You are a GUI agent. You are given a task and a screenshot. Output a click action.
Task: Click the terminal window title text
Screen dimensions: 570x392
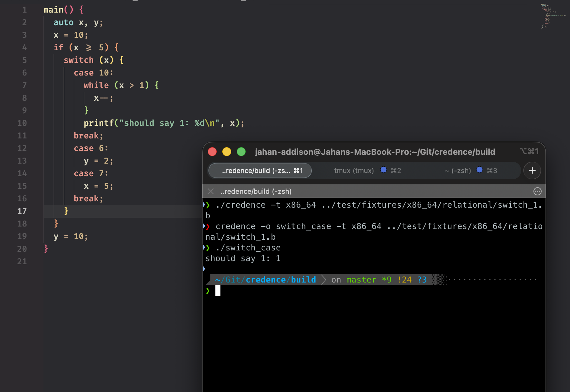click(375, 152)
